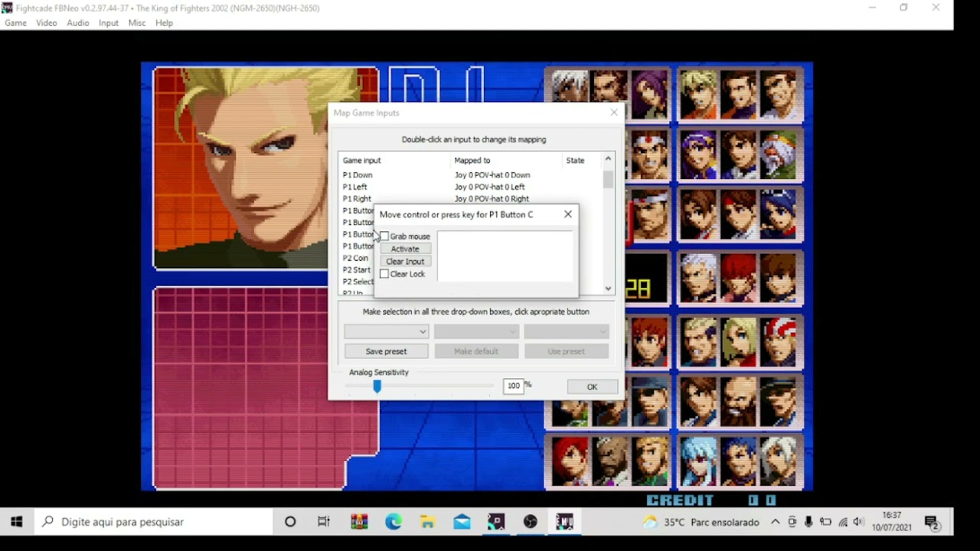The image size is (980, 551).
Task: Open the WinRAR icon in the taskbar
Action: pos(359,522)
